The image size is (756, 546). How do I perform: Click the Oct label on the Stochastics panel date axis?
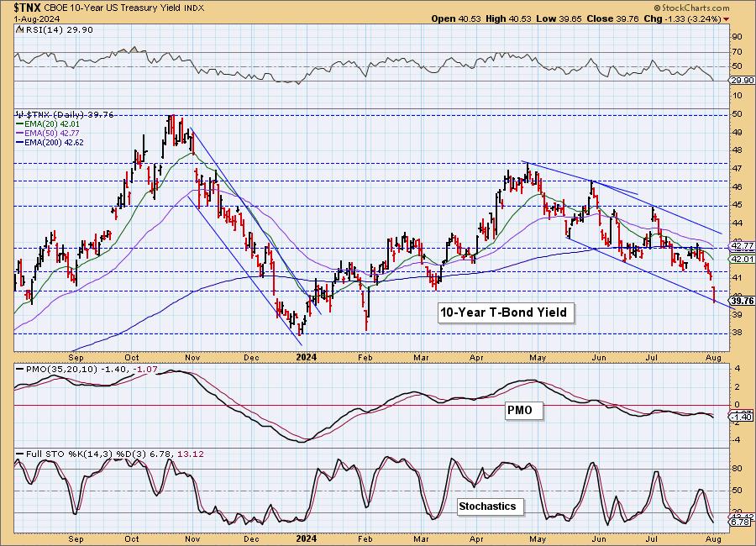coord(132,539)
